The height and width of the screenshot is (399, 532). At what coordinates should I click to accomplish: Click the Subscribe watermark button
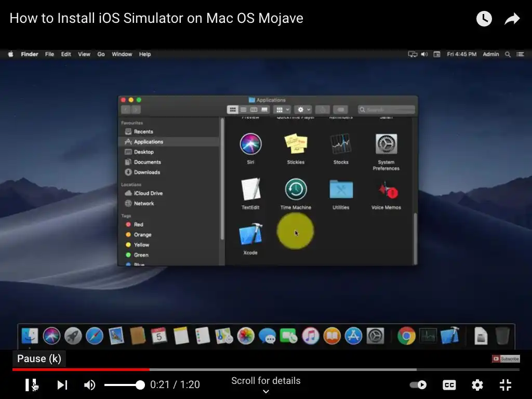coord(506,358)
